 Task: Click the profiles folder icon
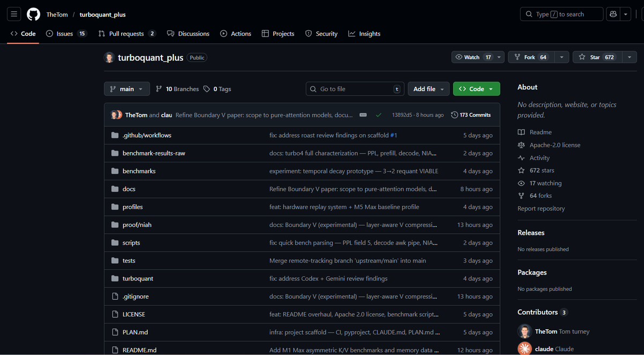[x=115, y=207]
